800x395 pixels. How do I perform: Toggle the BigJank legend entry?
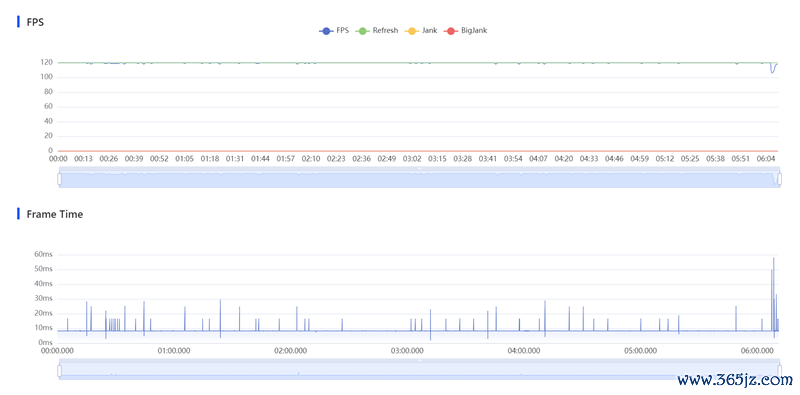pyautogui.click(x=465, y=31)
